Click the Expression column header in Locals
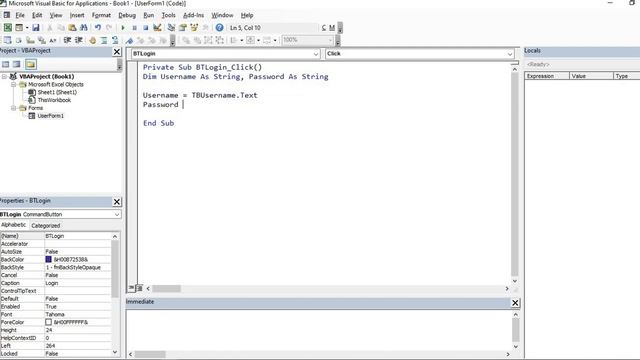 click(x=547, y=76)
